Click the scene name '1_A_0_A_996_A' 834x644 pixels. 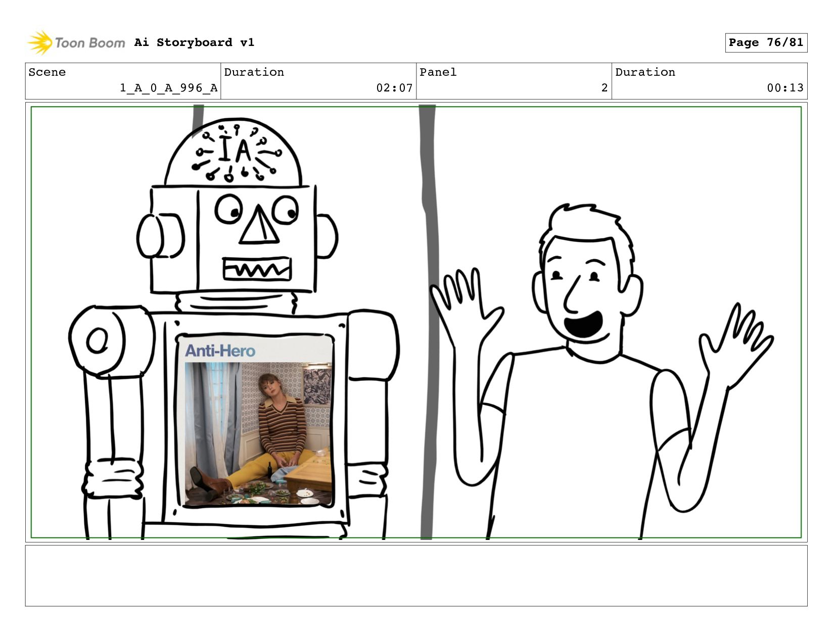click(168, 88)
